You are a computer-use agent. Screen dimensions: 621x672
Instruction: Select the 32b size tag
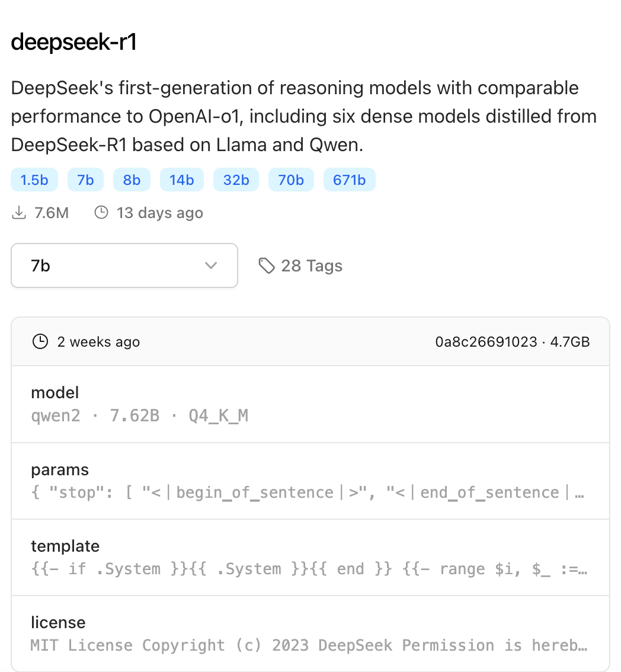[x=236, y=180]
